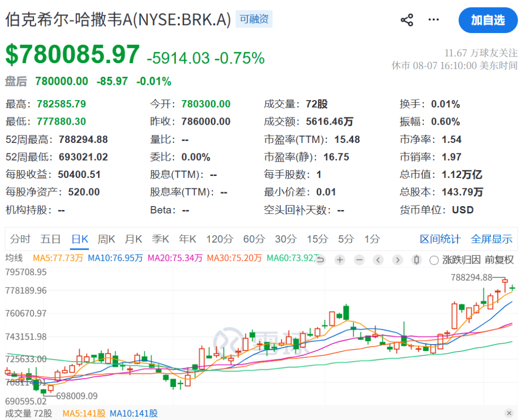Viewport: 532px width, 420px height.
Task: Switch to the 5分 interval tab
Action: click(346, 239)
